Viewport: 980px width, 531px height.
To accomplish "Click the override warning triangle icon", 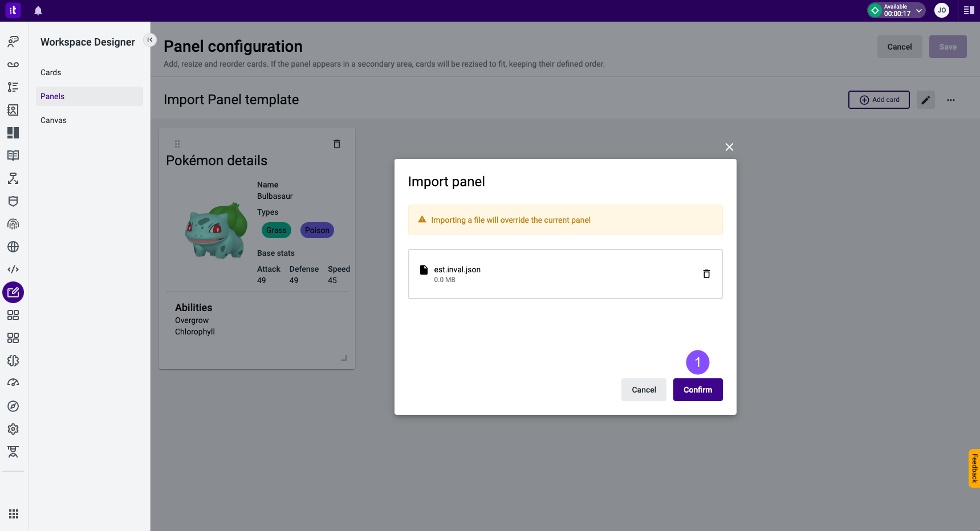I will tap(422, 219).
